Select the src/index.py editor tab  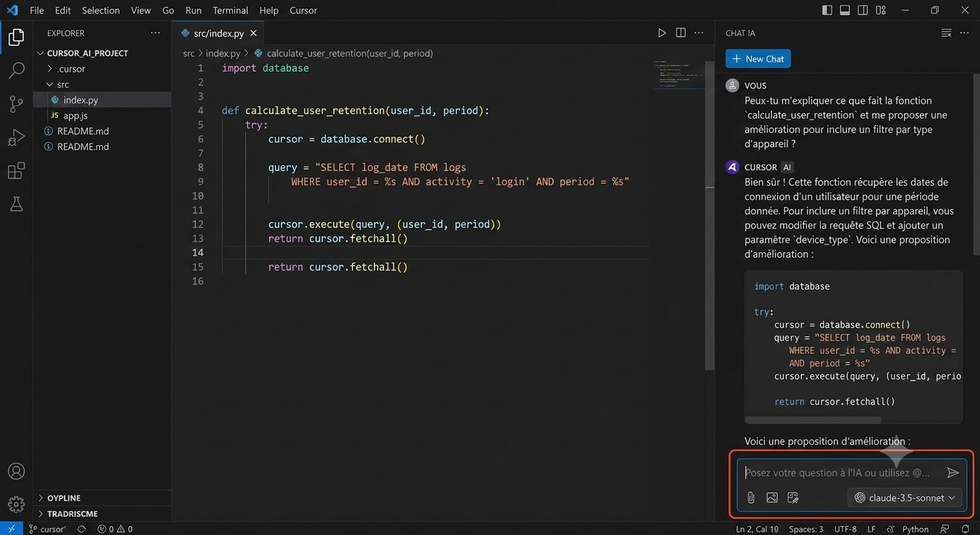pyautogui.click(x=218, y=33)
